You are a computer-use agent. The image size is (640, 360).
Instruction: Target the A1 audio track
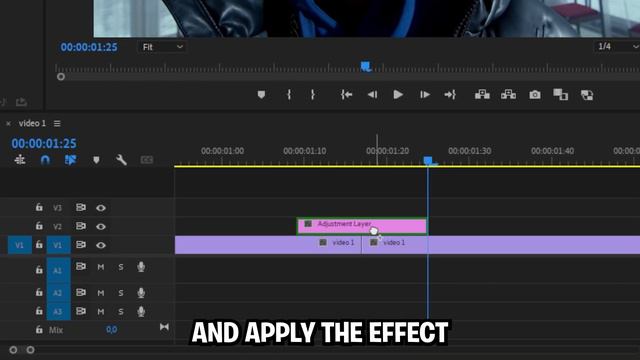point(58,270)
